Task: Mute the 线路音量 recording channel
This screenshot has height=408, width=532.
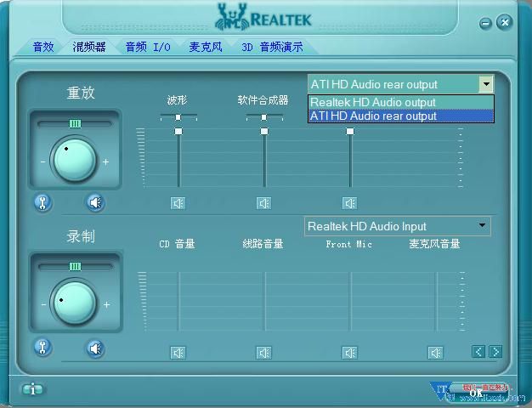Action: 264,353
